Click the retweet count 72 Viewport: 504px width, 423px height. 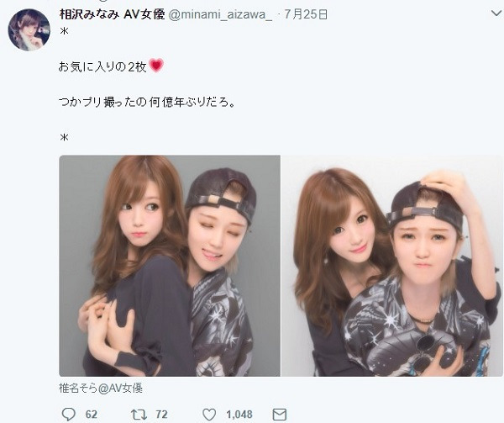pyautogui.click(x=161, y=415)
